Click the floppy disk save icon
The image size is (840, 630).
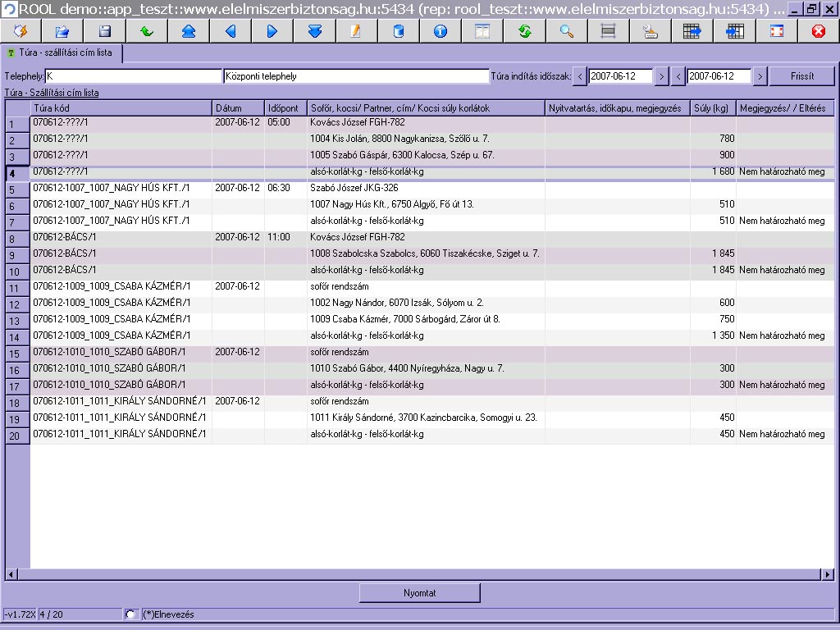pos(104,31)
